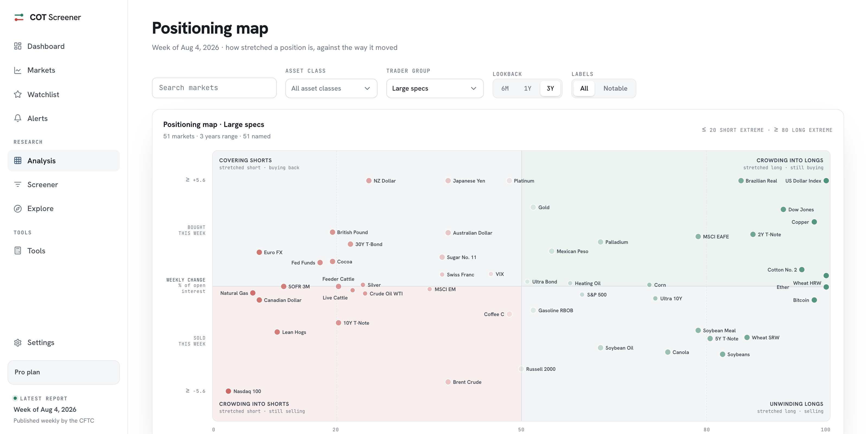The height and width of the screenshot is (434, 868).
Task: Show only Notable labels
Action: pyautogui.click(x=615, y=88)
